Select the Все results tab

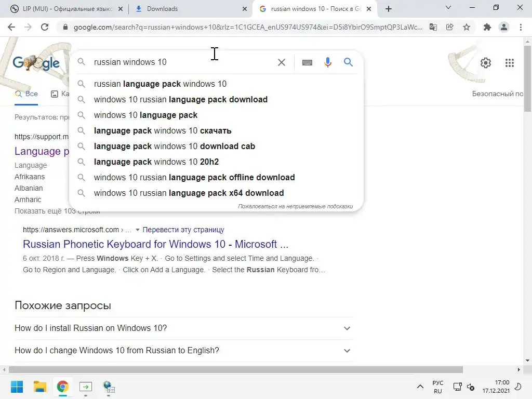tap(26, 94)
